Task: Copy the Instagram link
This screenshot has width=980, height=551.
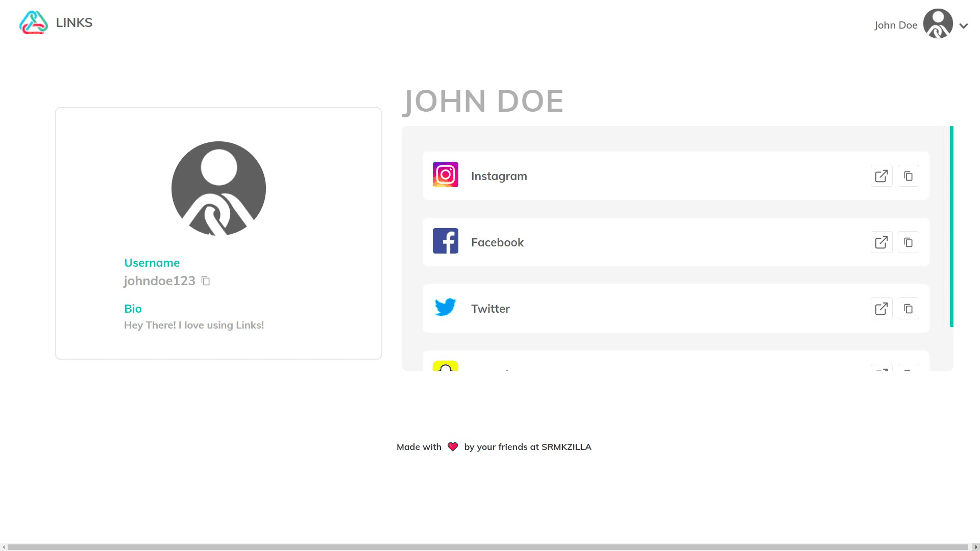Action: 908,176
